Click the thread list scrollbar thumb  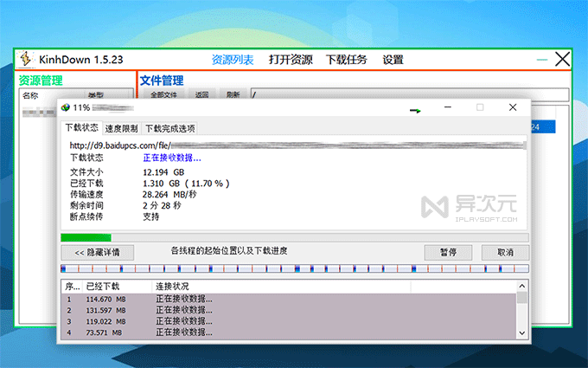[x=522, y=297]
